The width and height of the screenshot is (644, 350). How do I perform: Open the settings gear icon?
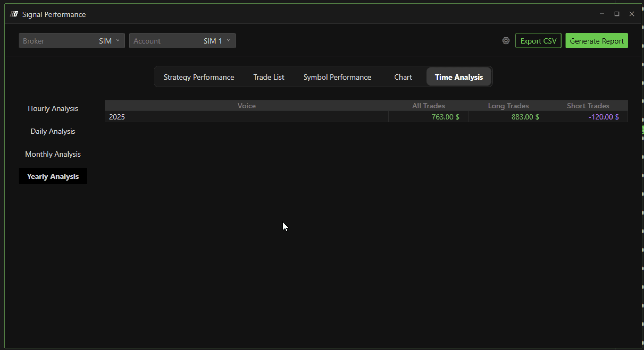pyautogui.click(x=506, y=41)
